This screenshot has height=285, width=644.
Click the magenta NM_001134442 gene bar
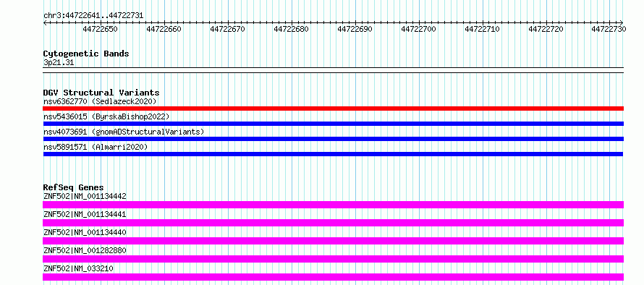click(333, 205)
